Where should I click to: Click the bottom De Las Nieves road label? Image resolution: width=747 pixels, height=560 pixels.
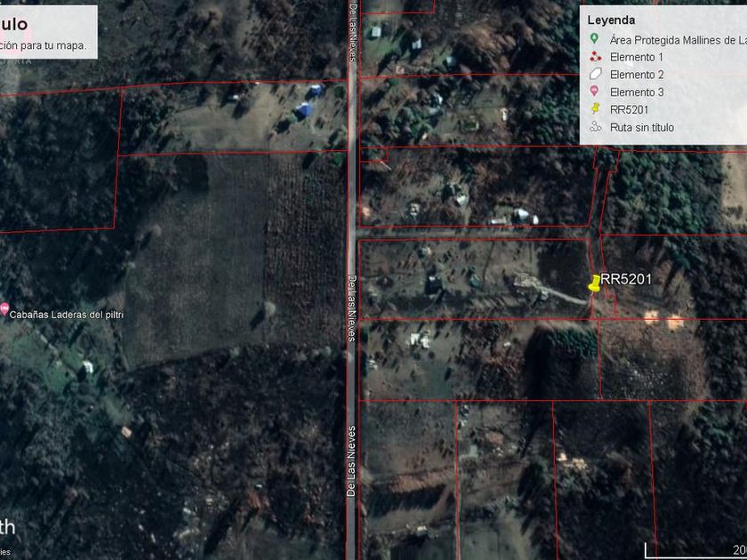[351, 461]
